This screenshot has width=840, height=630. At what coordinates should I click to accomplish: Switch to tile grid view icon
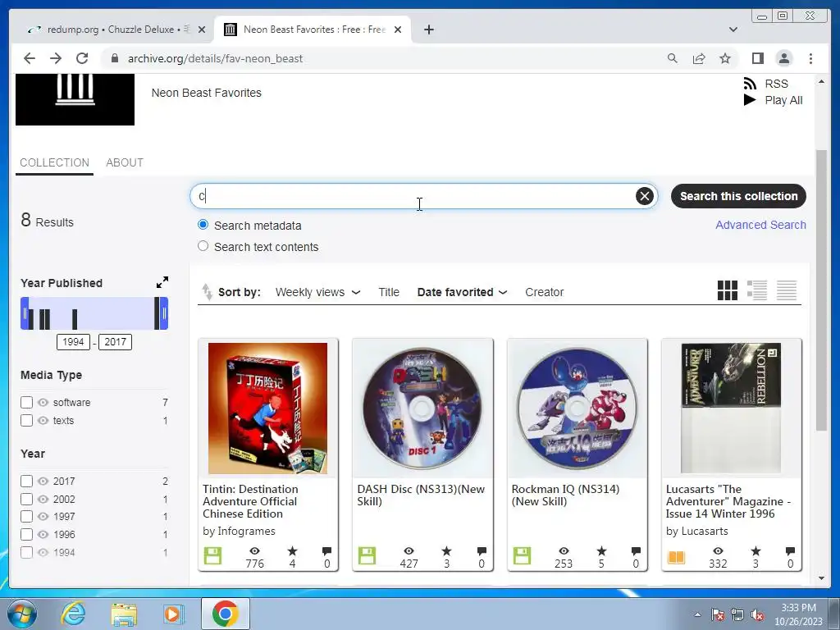(x=727, y=290)
